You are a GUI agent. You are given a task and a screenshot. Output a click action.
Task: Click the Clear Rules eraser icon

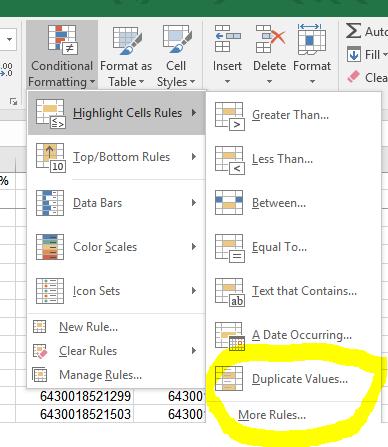coord(40,351)
